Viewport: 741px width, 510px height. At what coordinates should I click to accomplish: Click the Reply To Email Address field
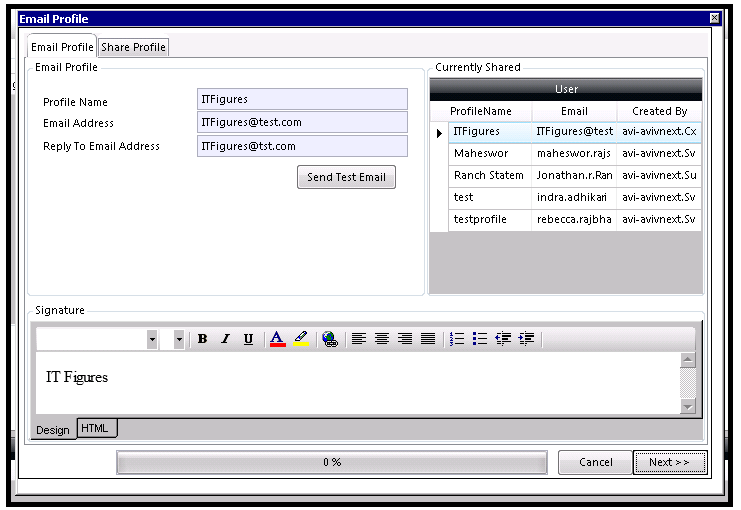pyautogui.click(x=302, y=146)
